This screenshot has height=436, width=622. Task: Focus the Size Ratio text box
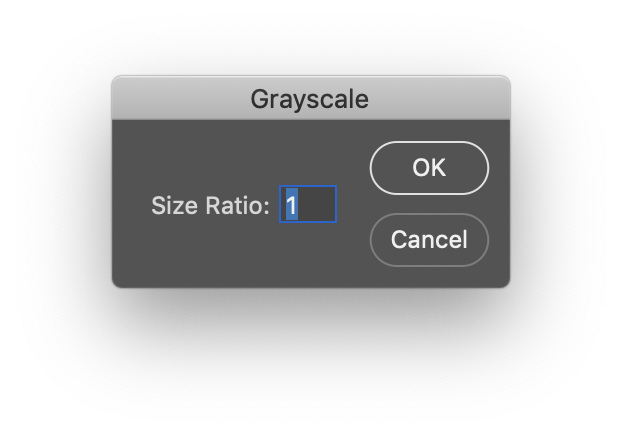(308, 205)
